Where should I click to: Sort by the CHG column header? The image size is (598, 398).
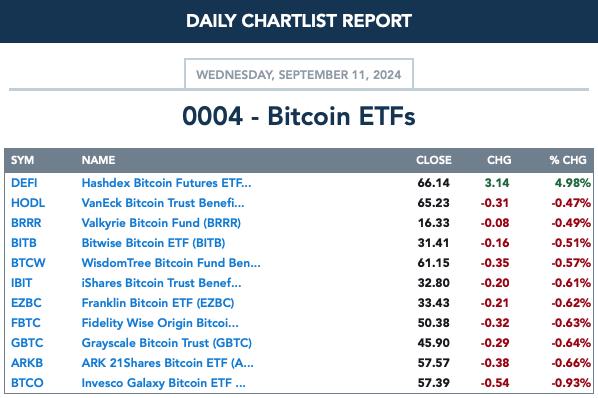click(x=499, y=160)
